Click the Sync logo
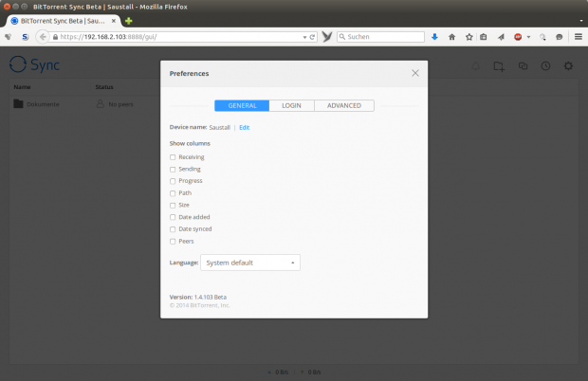 pos(34,64)
